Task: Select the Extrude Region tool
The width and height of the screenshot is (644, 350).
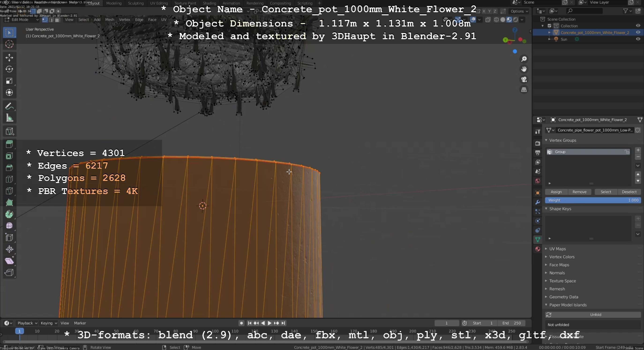Action: point(10,144)
